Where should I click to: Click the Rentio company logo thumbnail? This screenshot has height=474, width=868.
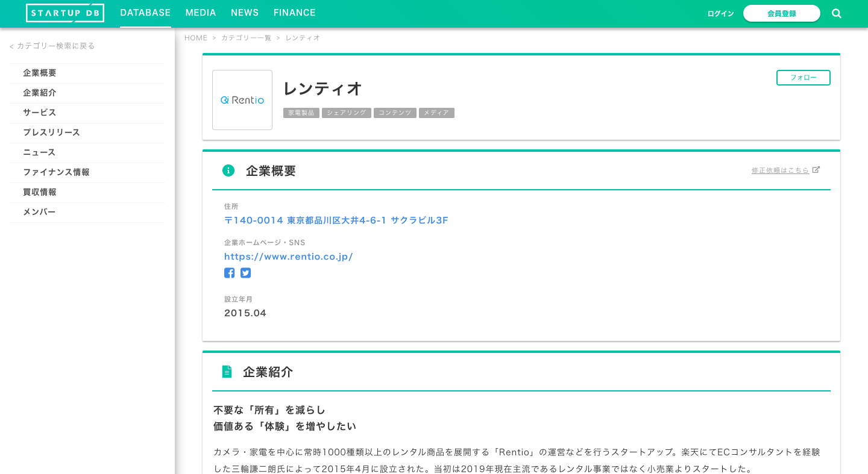coord(242,100)
